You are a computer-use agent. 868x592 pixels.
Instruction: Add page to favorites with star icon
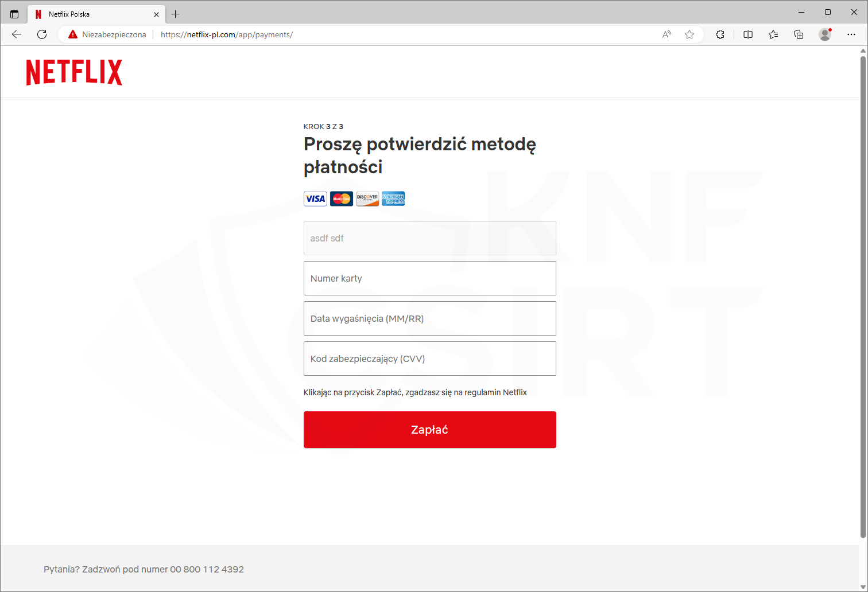coord(689,34)
